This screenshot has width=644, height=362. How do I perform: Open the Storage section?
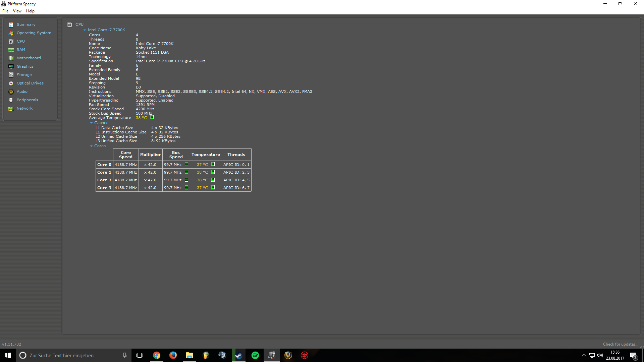tap(24, 75)
